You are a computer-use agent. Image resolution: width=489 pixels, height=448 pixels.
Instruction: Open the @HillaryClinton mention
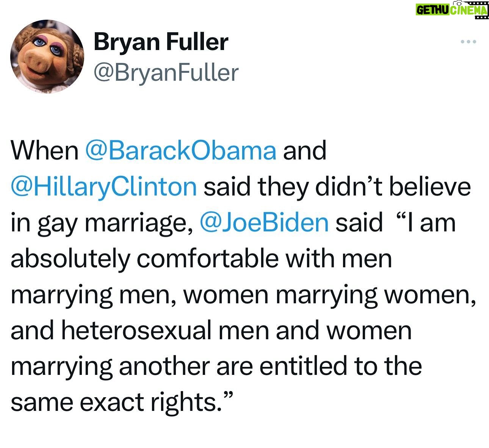[104, 187]
